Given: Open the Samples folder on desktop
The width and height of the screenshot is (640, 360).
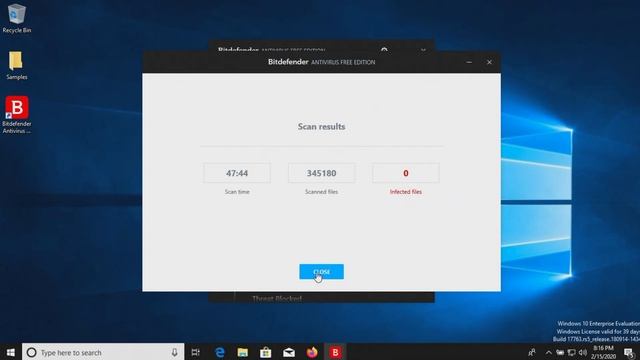Looking at the screenshot, I should [x=16, y=65].
